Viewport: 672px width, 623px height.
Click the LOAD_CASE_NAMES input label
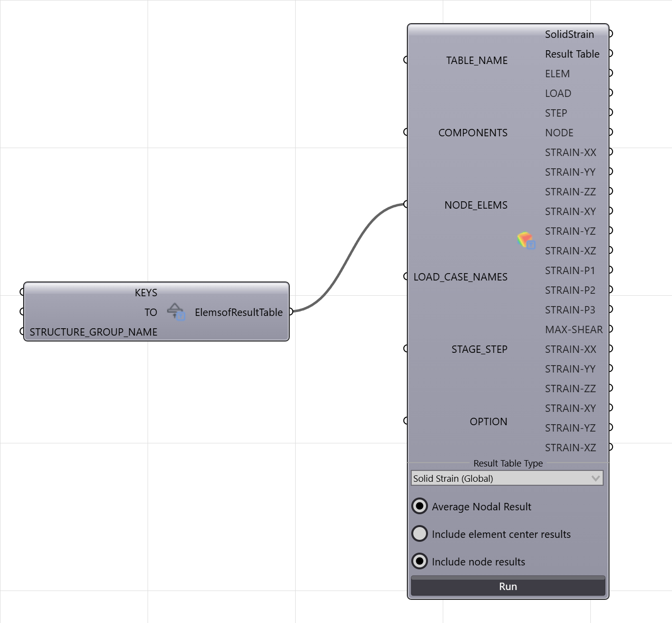(460, 277)
